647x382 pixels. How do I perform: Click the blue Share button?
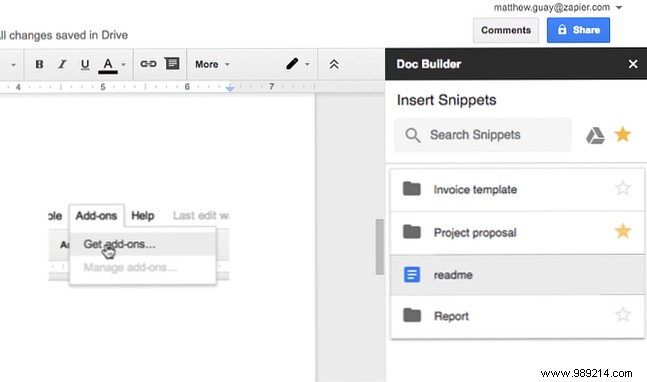coord(578,30)
